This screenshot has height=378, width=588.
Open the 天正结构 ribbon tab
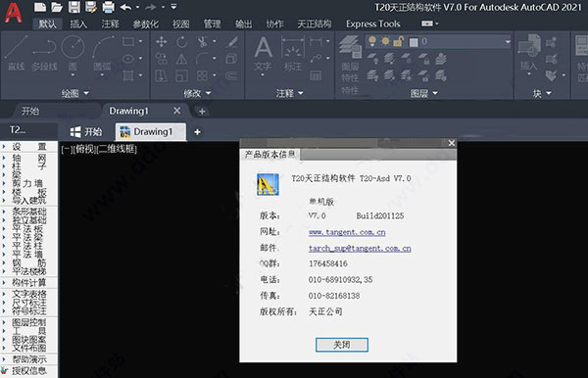tap(315, 24)
